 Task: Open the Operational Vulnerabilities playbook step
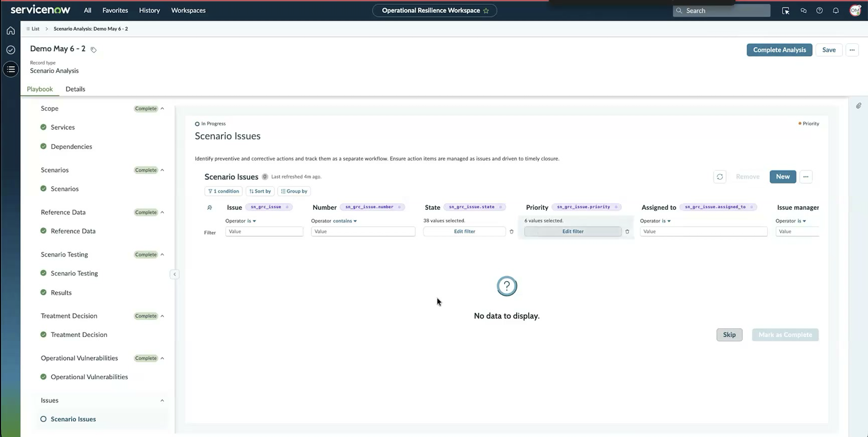point(89,377)
